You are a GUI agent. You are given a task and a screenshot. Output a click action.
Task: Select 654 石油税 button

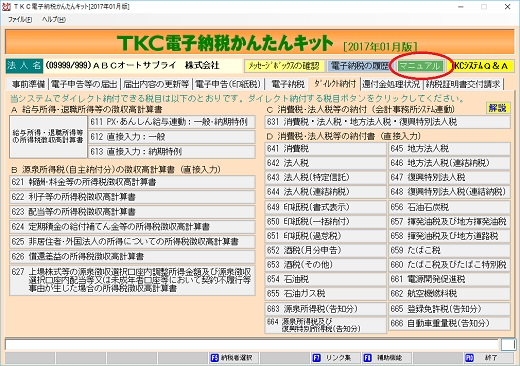coord(326,279)
